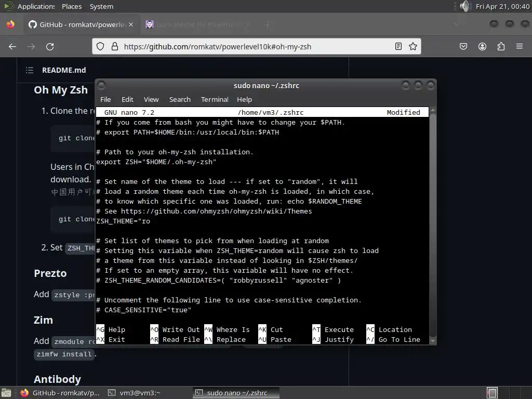Click the ^/ Go To Line label
The image size is (532, 399).
tap(393, 340)
